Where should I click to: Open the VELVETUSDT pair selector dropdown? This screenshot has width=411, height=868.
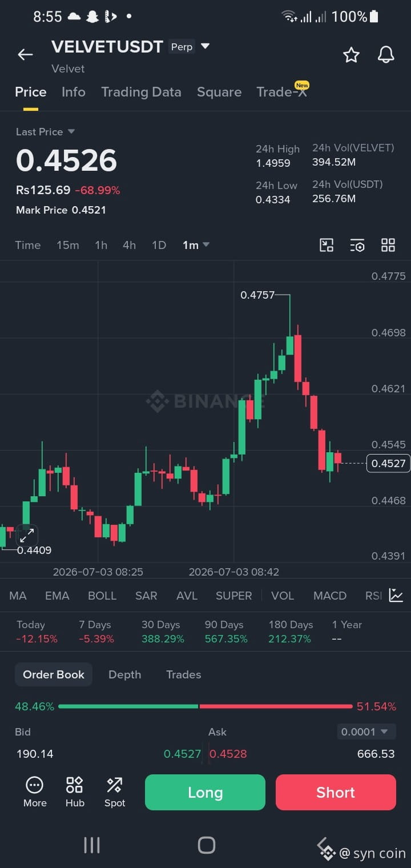[x=205, y=46]
